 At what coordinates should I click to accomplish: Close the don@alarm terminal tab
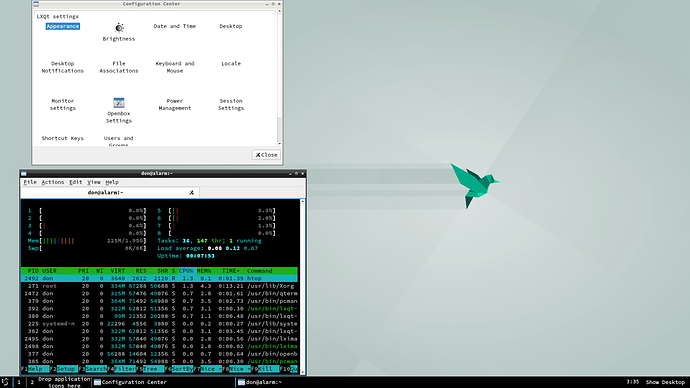191,193
